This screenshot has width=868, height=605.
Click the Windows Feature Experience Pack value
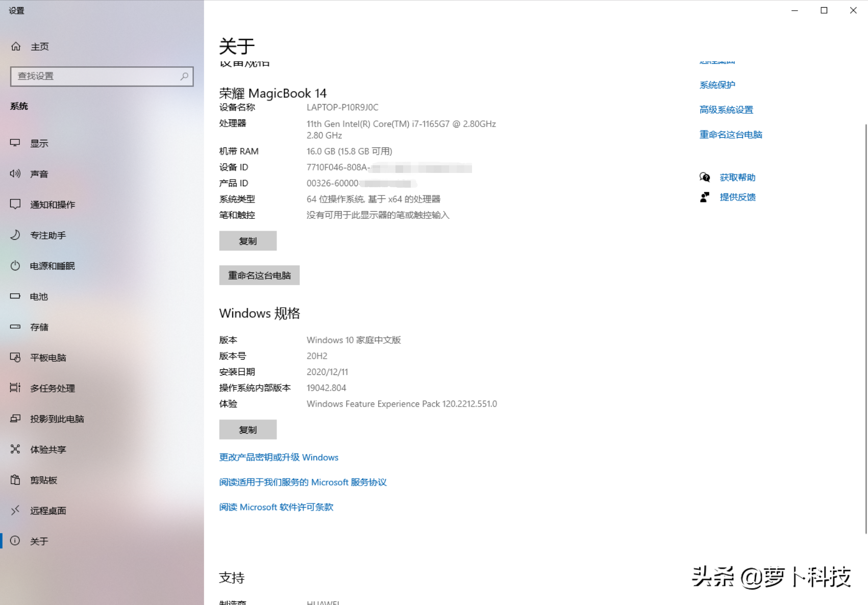pyautogui.click(x=402, y=404)
